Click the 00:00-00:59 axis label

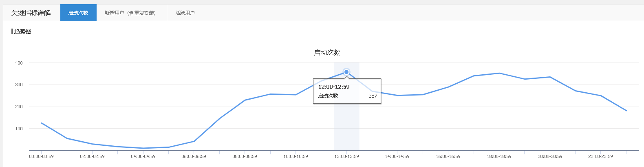click(41, 156)
